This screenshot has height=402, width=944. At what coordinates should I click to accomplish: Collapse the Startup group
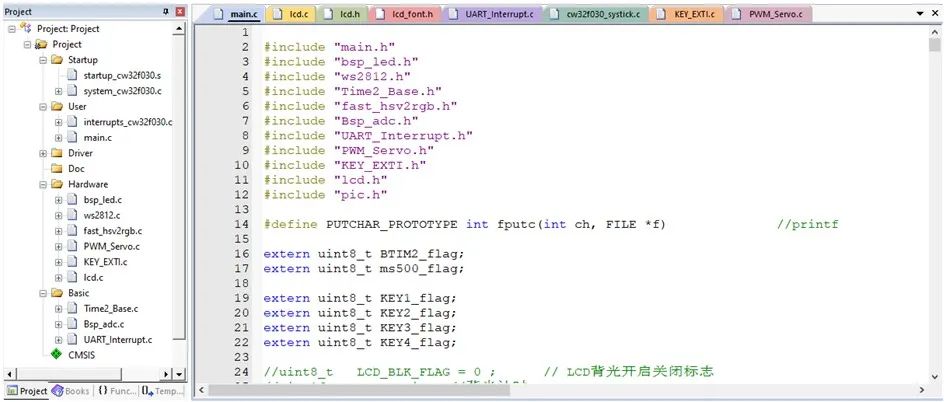pyautogui.click(x=43, y=60)
